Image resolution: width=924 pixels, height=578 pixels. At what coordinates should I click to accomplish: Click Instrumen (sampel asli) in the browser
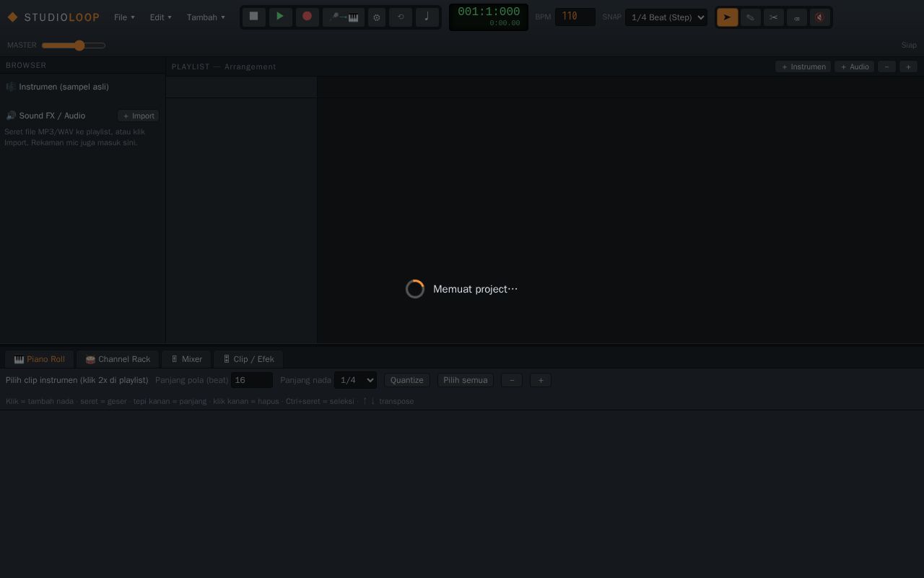click(x=64, y=87)
